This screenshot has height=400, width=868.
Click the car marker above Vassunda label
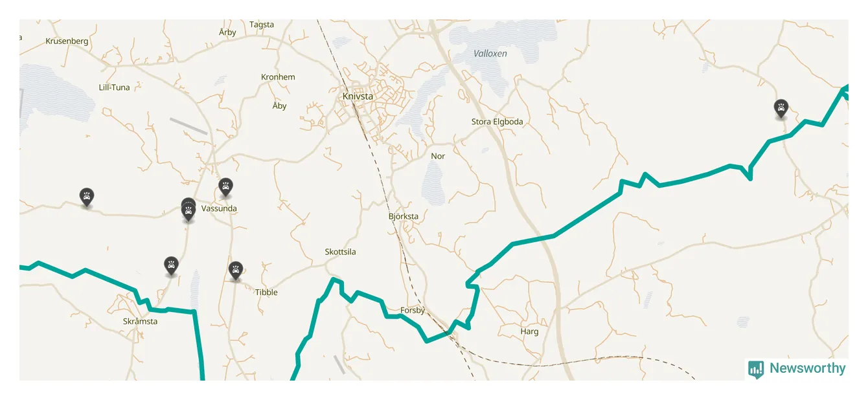225,187
